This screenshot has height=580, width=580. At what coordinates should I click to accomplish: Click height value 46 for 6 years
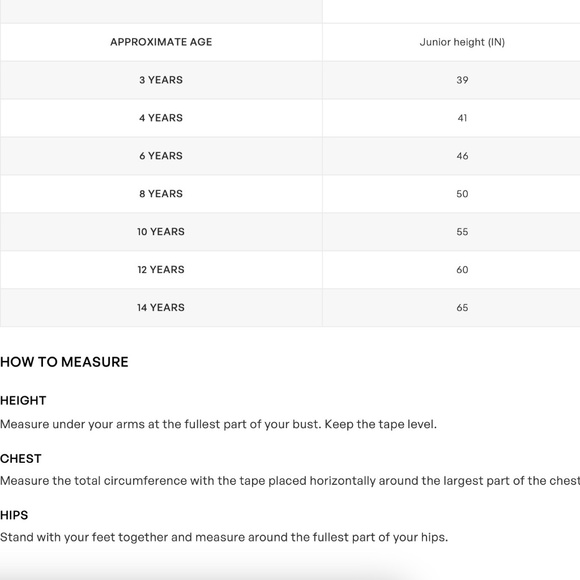click(462, 156)
